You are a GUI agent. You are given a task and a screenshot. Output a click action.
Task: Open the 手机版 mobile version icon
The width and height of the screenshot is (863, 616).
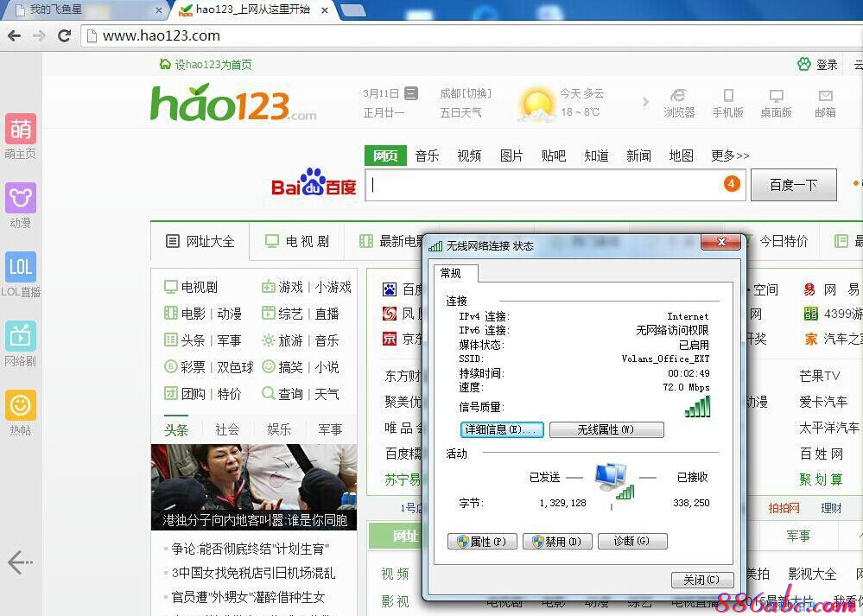pos(728,100)
